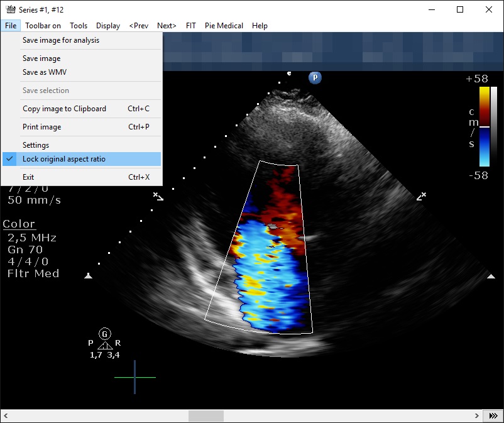Click the resize arrows icon left of the color sector

[159, 196]
